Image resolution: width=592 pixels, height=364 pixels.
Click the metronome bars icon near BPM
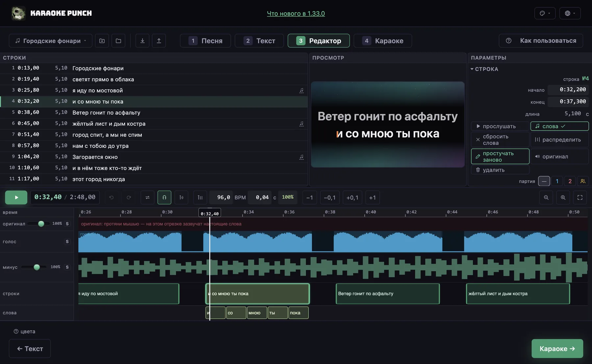coord(200,197)
